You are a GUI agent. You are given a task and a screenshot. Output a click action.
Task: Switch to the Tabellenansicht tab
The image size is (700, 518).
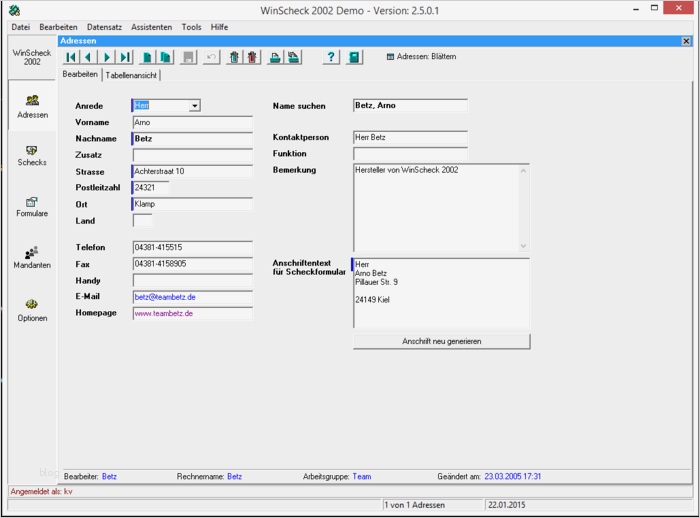pos(131,75)
